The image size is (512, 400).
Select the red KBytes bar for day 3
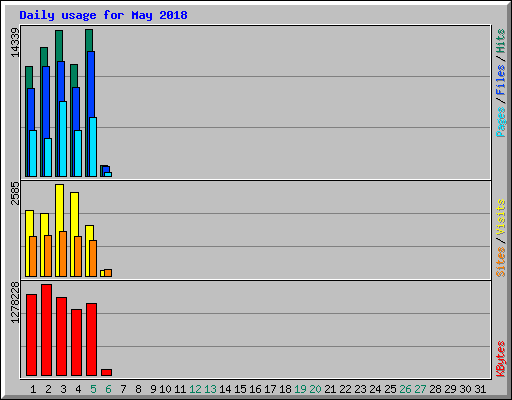point(61,337)
